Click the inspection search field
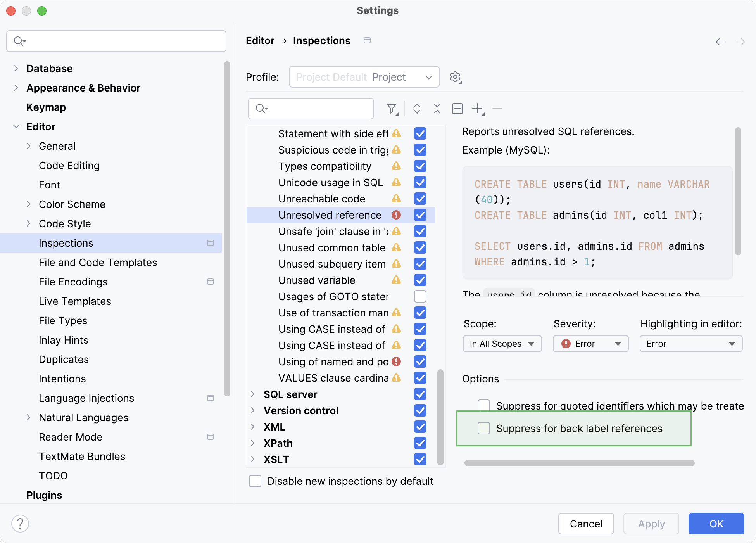This screenshot has height=543, width=756. pyautogui.click(x=310, y=109)
